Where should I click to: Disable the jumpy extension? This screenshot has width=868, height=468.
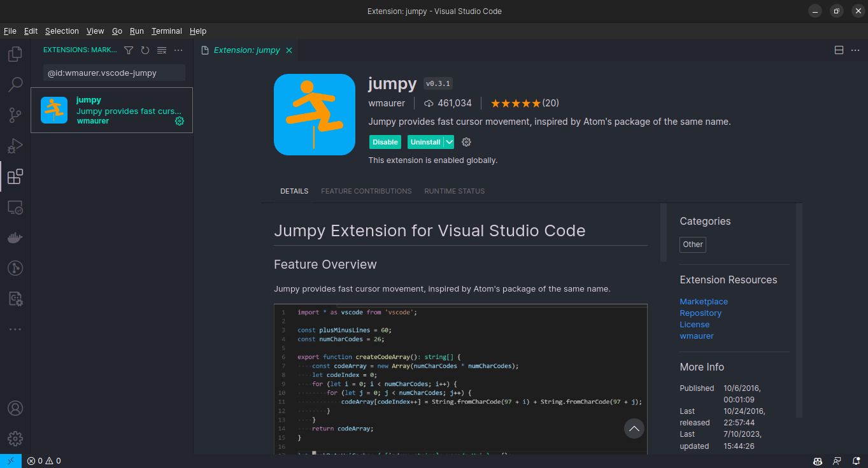point(385,141)
